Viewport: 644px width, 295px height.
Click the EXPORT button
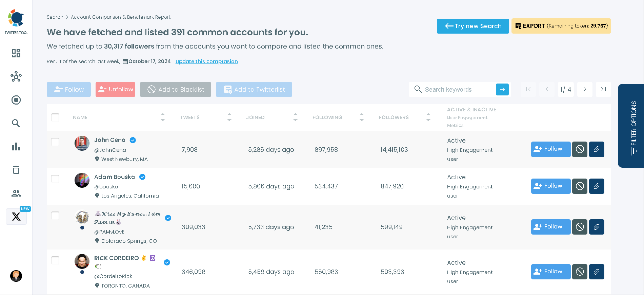click(x=561, y=26)
